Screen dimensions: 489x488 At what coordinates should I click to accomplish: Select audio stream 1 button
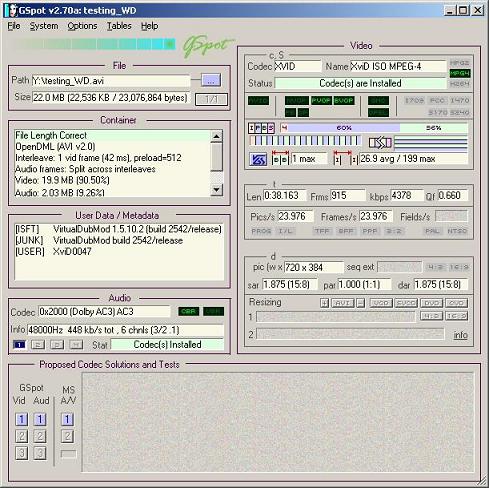pyautogui.click(x=19, y=344)
